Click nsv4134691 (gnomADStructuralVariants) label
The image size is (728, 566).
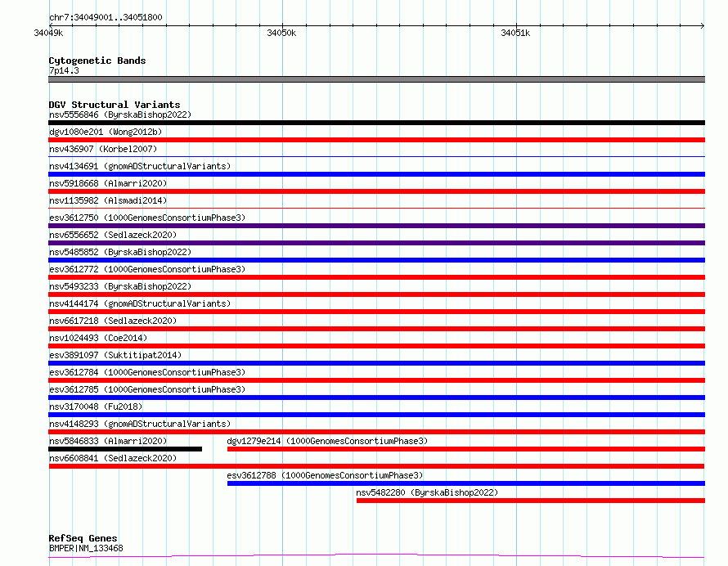[x=140, y=166]
